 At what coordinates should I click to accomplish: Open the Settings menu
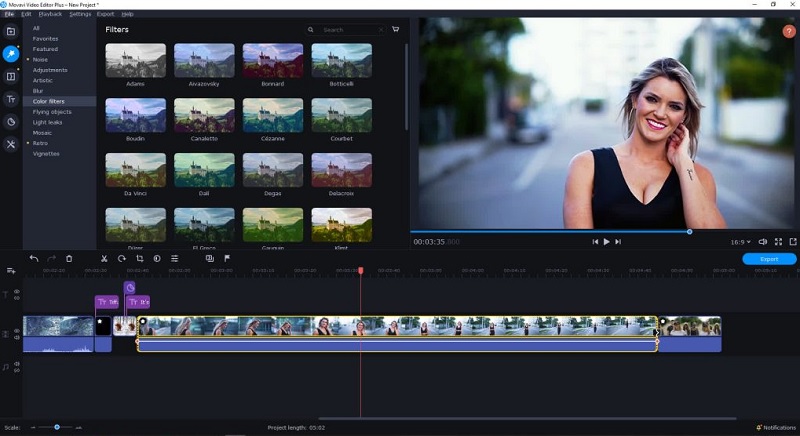coord(80,14)
